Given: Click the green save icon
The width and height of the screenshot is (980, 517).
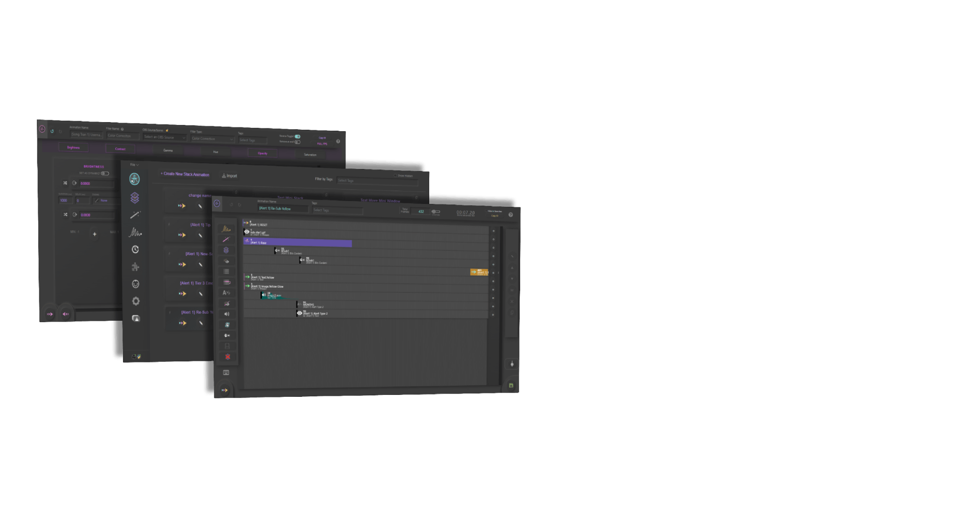Looking at the screenshot, I should tap(511, 385).
